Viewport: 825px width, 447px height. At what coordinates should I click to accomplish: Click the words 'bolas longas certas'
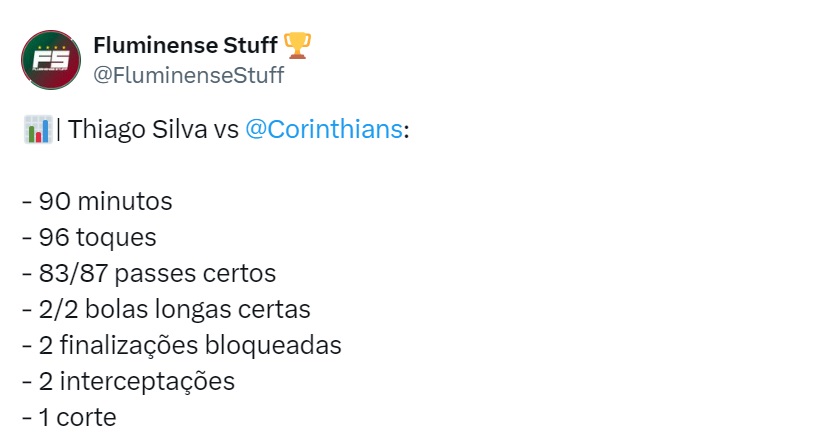click(198, 309)
